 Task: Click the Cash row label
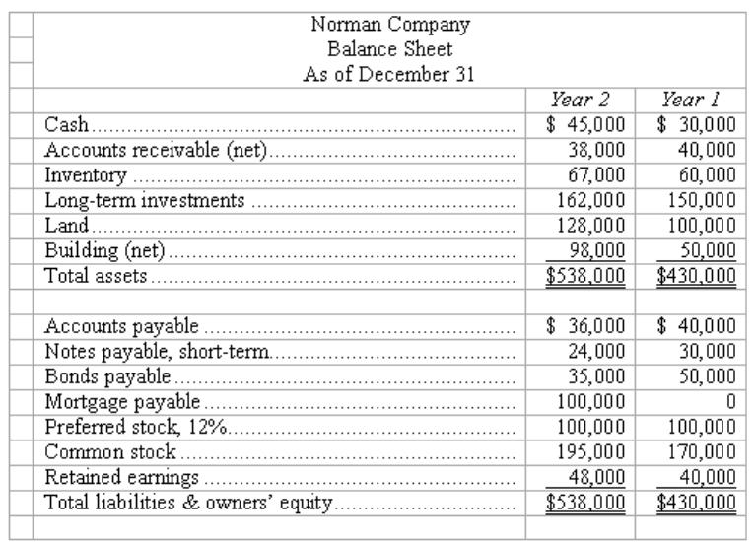(67, 125)
